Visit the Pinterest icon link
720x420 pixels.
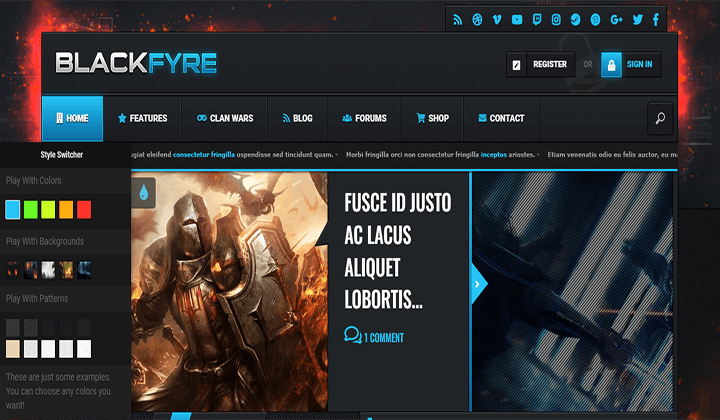[x=595, y=20]
